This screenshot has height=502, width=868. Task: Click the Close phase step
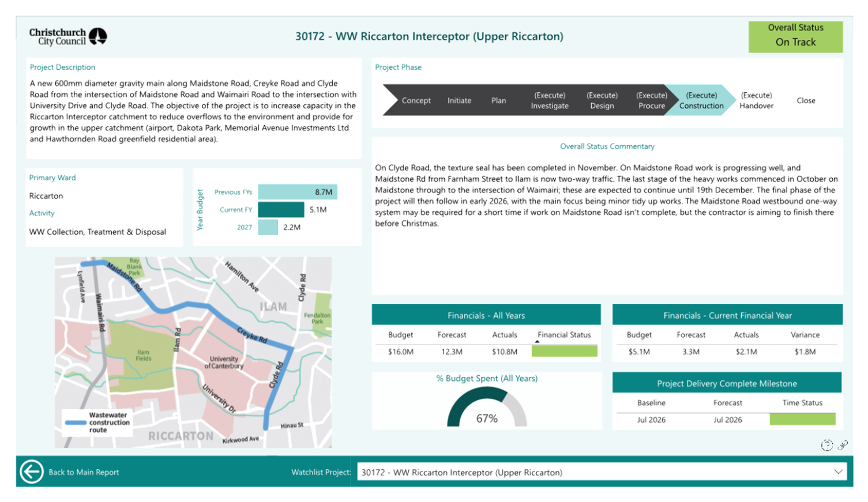[x=806, y=100]
